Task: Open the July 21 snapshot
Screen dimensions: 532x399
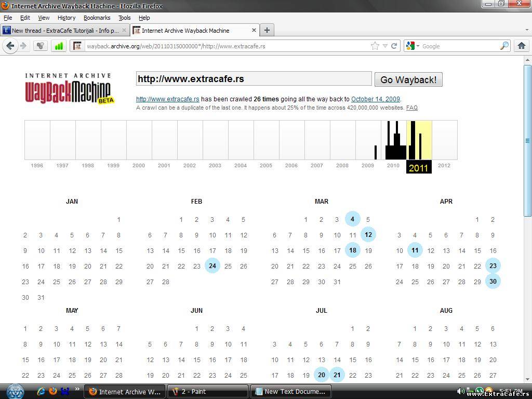Action: tap(337, 375)
